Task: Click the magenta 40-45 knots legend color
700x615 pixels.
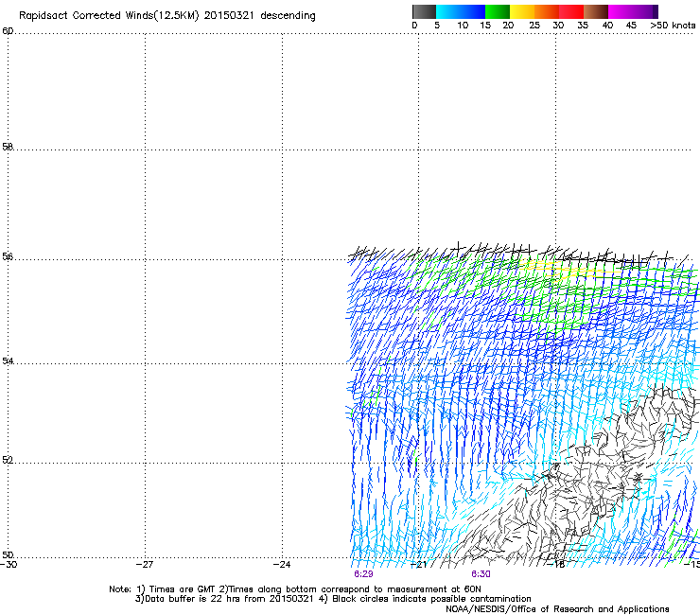Action: [x=621, y=11]
